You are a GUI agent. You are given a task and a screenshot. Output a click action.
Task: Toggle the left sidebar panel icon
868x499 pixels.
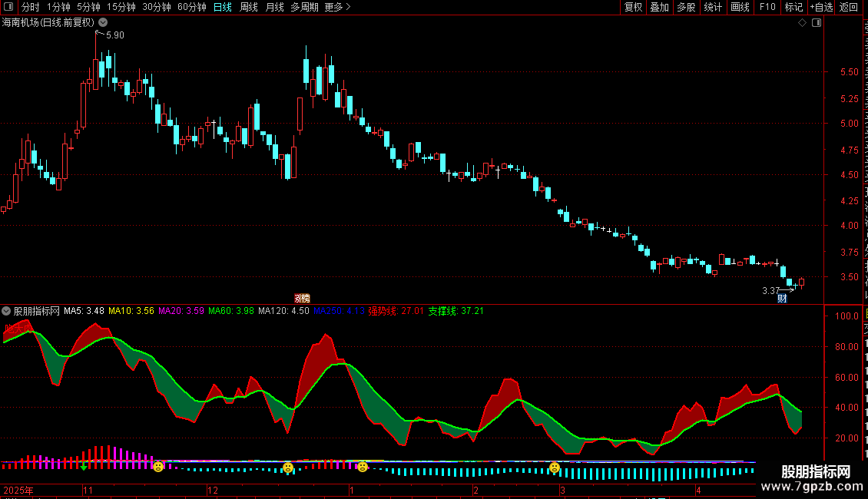[8, 7]
